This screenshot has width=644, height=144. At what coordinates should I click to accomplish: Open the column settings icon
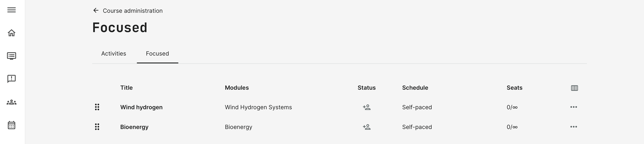click(574, 88)
